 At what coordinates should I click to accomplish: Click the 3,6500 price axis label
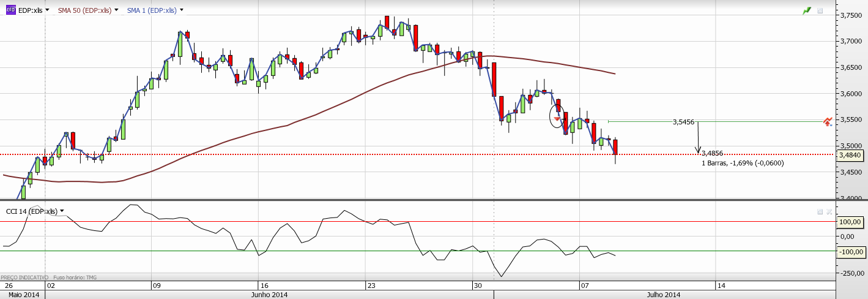tap(851, 67)
